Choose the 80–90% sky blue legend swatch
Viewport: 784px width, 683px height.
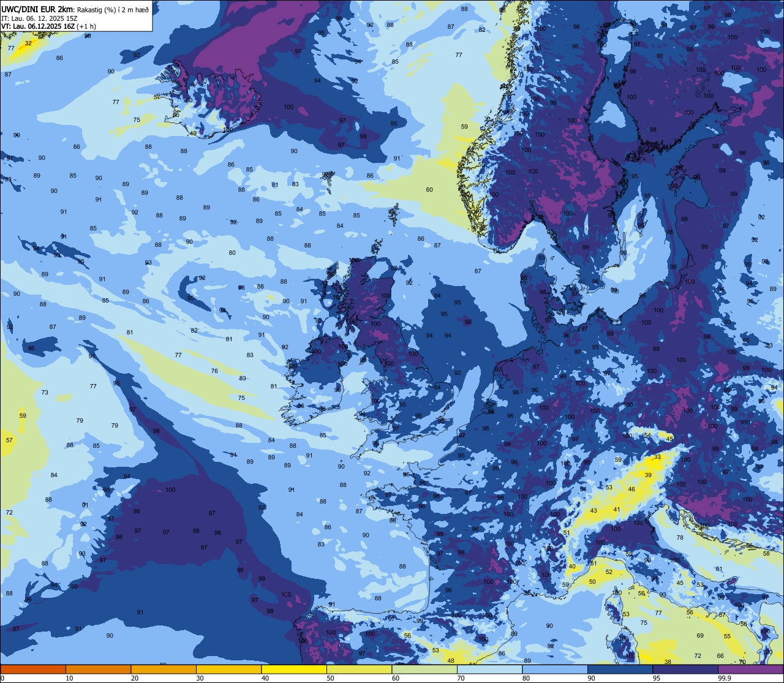pyautogui.click(x=555, y=669)
